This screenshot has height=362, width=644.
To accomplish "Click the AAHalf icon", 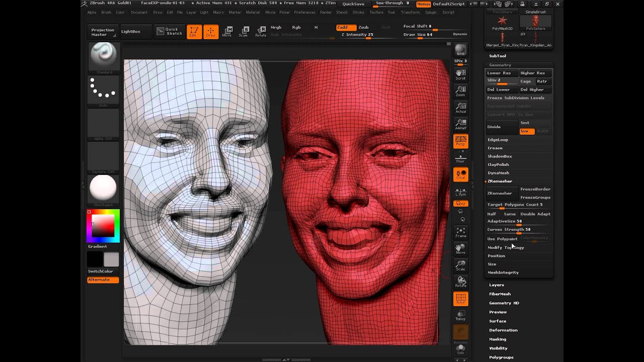I will coord(460,124).
